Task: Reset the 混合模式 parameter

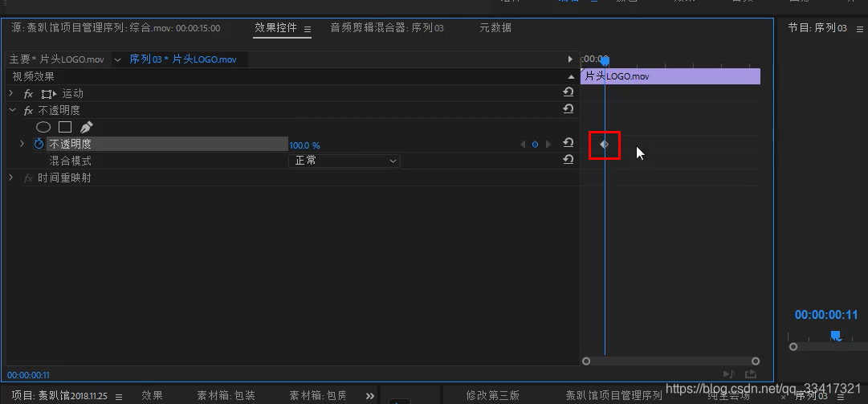Action: (568, 159)
